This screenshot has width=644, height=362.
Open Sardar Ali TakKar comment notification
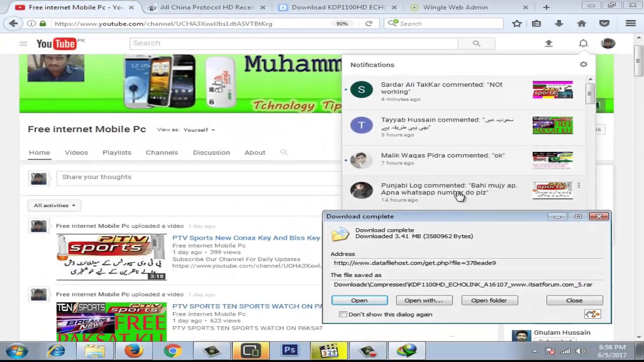point(463,92)
